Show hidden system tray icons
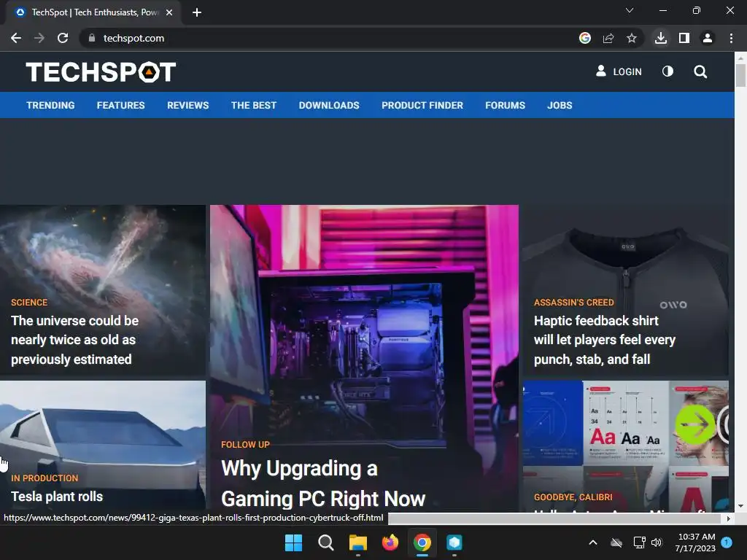The image size is (747, 560). (x=593, y=542)
